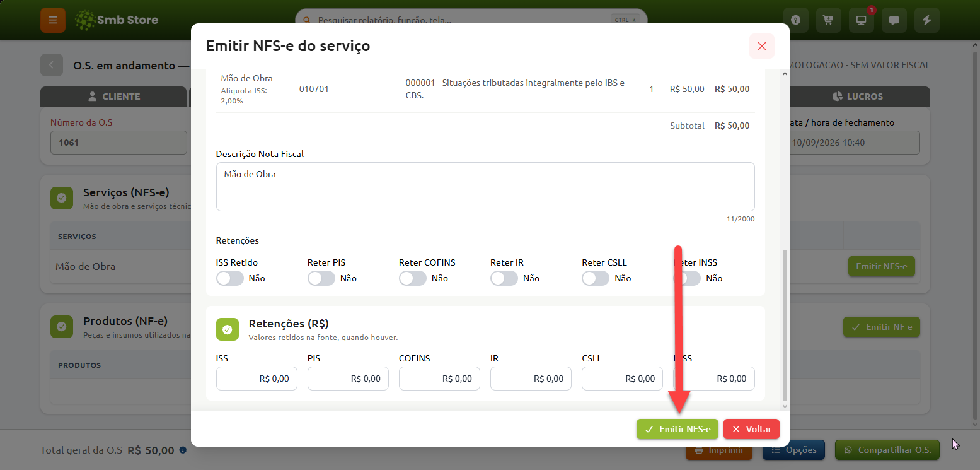The width and height of the screenshot is (980, 470).
Task: Click the Subtotal amount R$ 50,00
Action: [x=732, y=126]
